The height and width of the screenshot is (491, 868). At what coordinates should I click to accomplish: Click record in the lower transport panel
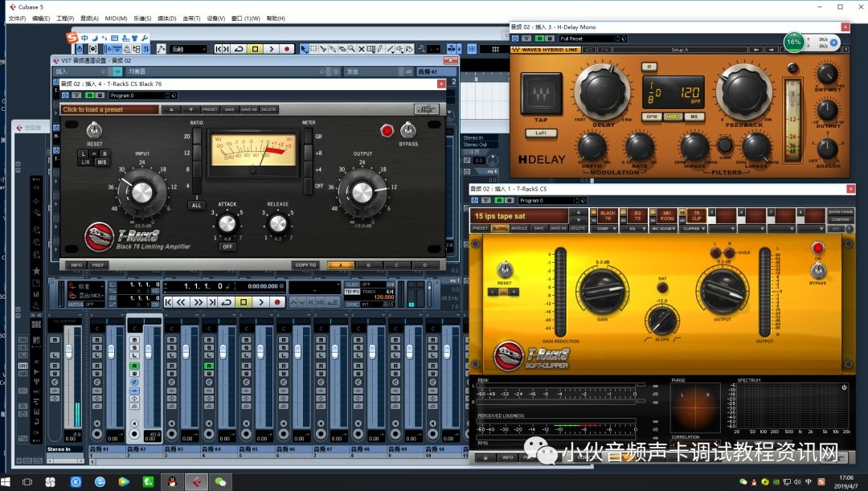[x=277, y=301]
